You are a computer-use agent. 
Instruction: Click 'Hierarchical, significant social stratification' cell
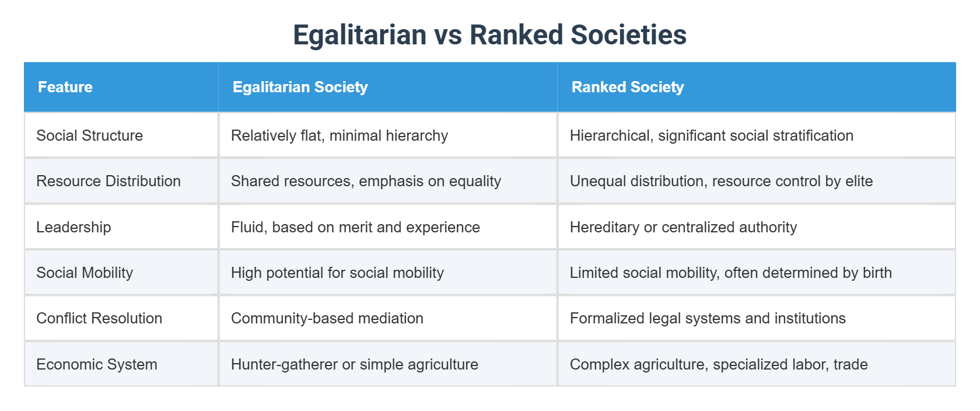[712, 135]
